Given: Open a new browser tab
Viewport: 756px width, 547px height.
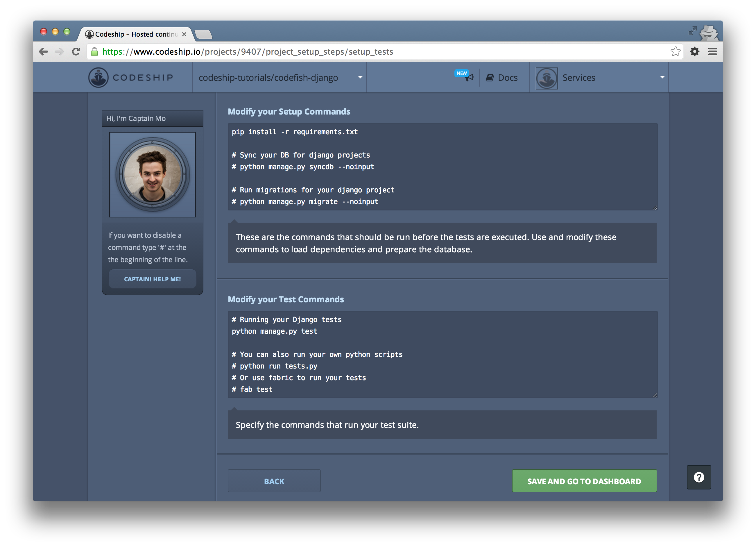Looking at the screenshot, I should 203,34.
